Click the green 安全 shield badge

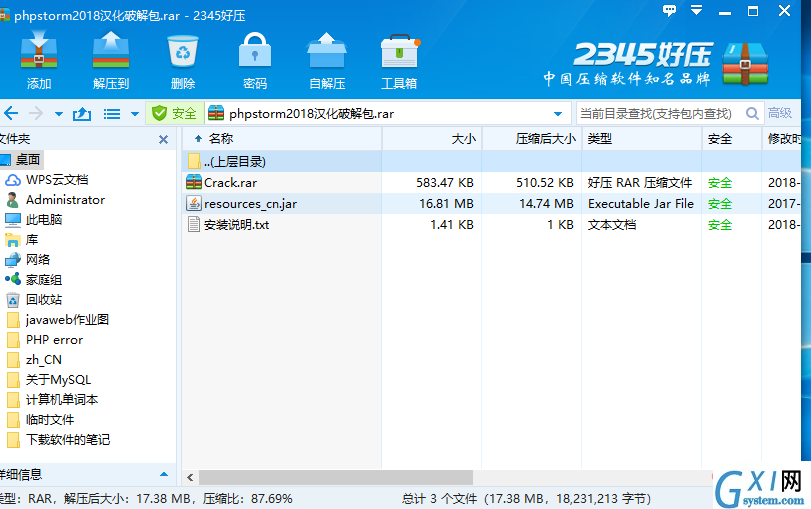click(174, 113)
